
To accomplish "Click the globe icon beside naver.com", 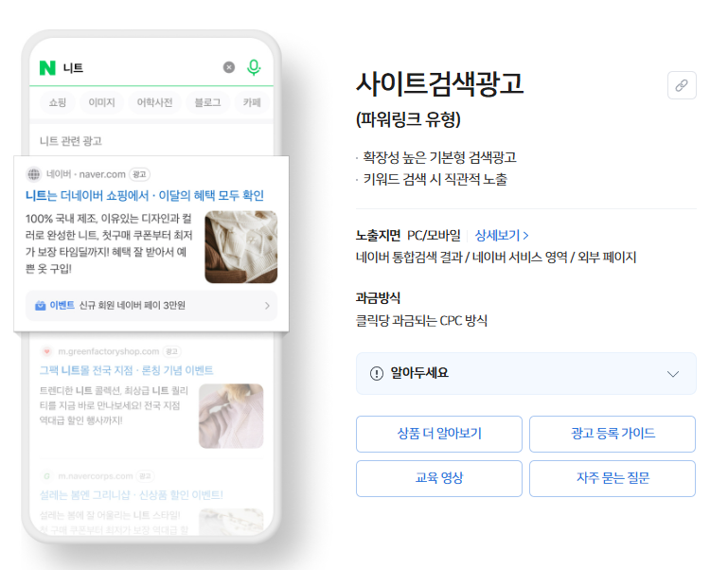I will coord(34,174).
